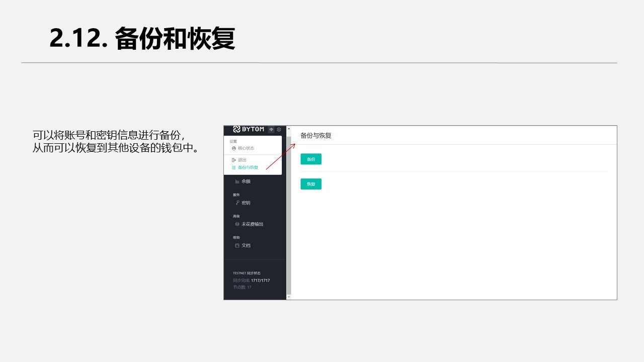Click the 备份与恢复 page header
644x362 pixels.
316,136
